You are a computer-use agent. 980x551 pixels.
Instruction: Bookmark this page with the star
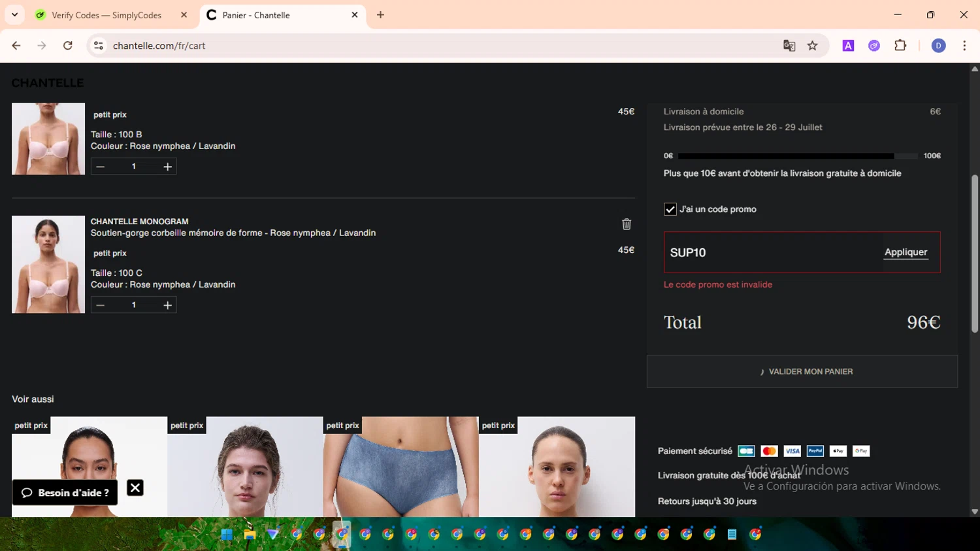812,46
